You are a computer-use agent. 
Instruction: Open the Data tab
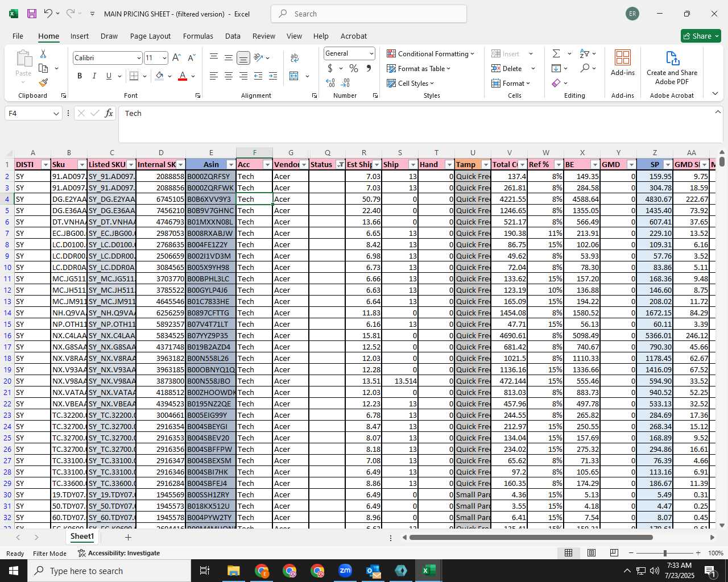(x=233, y=36)
